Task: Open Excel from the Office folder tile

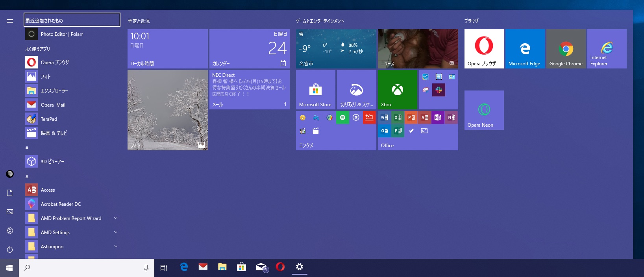Action: 398,117
